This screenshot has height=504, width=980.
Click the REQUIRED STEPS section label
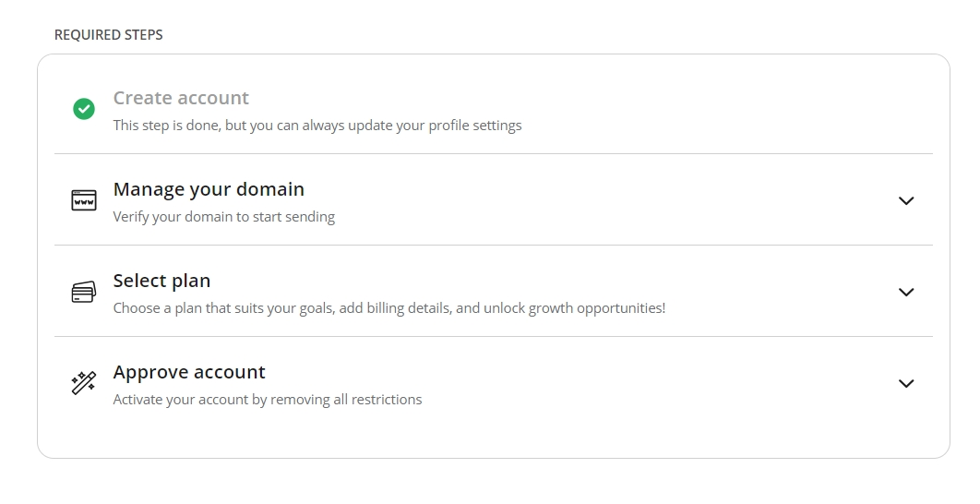pyautogui.click(x=108, y=35)
